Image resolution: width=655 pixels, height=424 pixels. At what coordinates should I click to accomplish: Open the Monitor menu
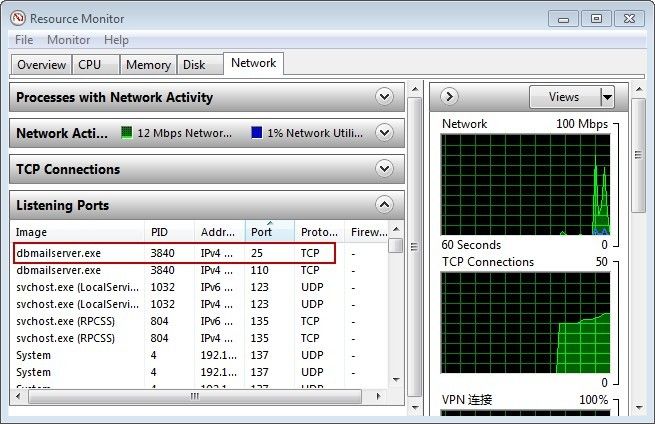pyautogui.click(x=69, y=40)
